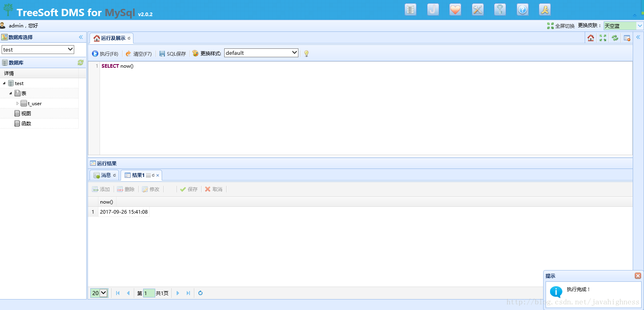
Task: Click the database icon in top header
Action: point(410,10)
